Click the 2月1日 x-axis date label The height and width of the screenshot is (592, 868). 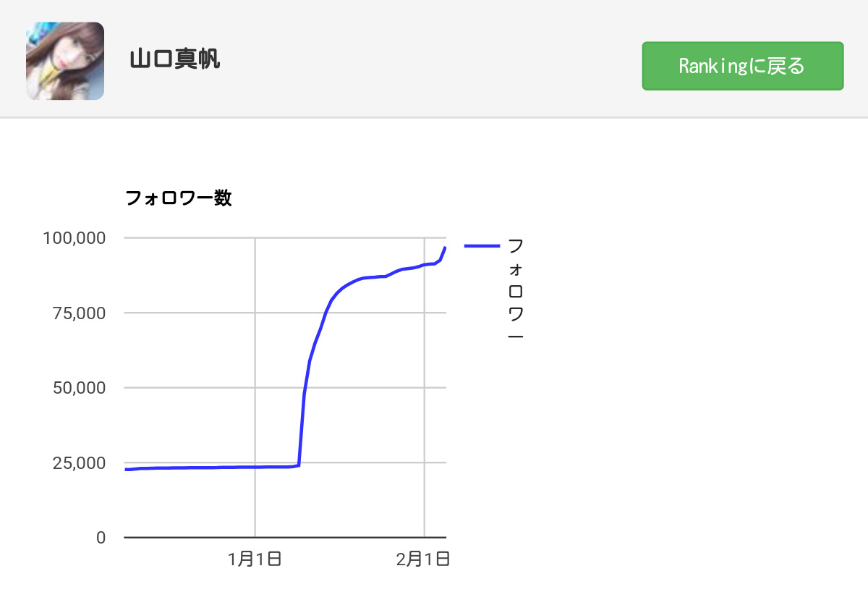pos(424,559)
